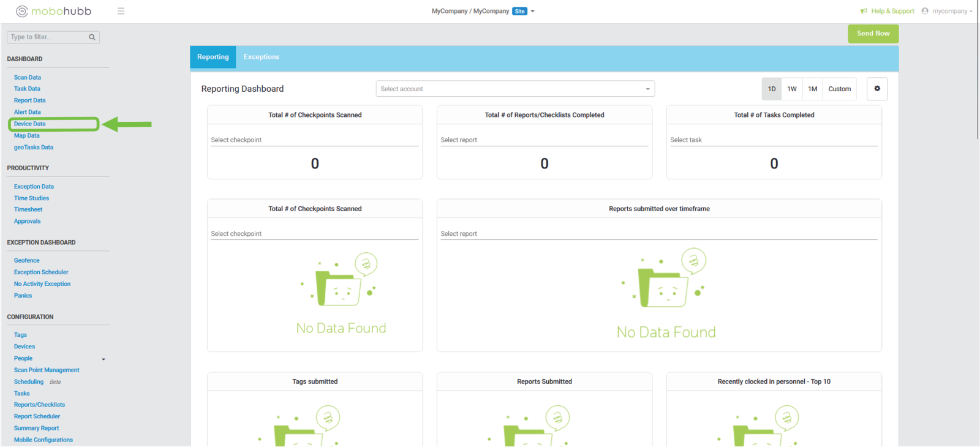The width and height of the screenshot is (980, 447).
Task: Click the Help & Support megaphone icon
Action: coord(864,11)
